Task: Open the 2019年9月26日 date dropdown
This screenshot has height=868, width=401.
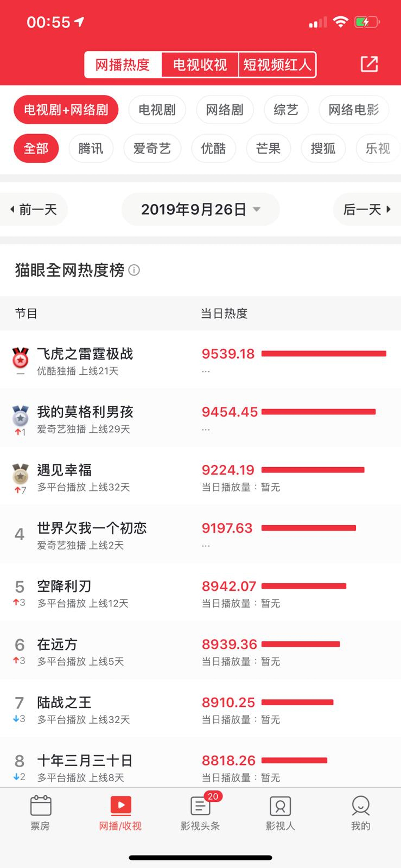Action: pyautogui.click(x=200, y=209)
